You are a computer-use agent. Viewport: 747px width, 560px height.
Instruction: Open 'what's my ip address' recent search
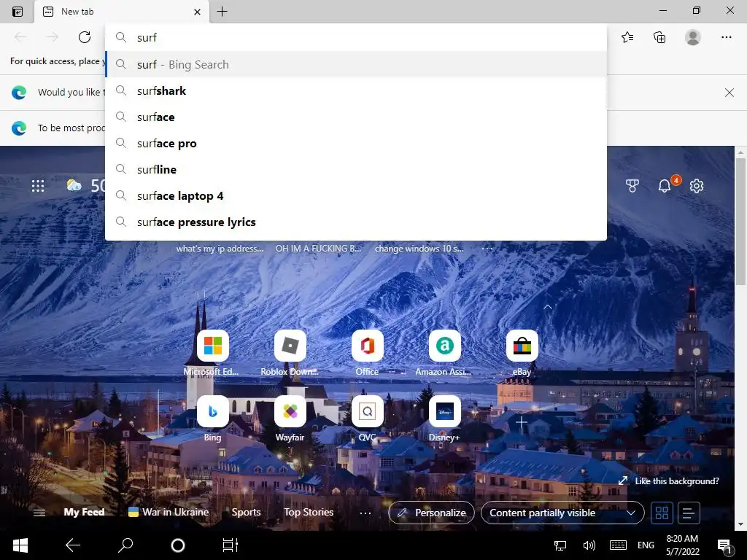tap(220, 249)
